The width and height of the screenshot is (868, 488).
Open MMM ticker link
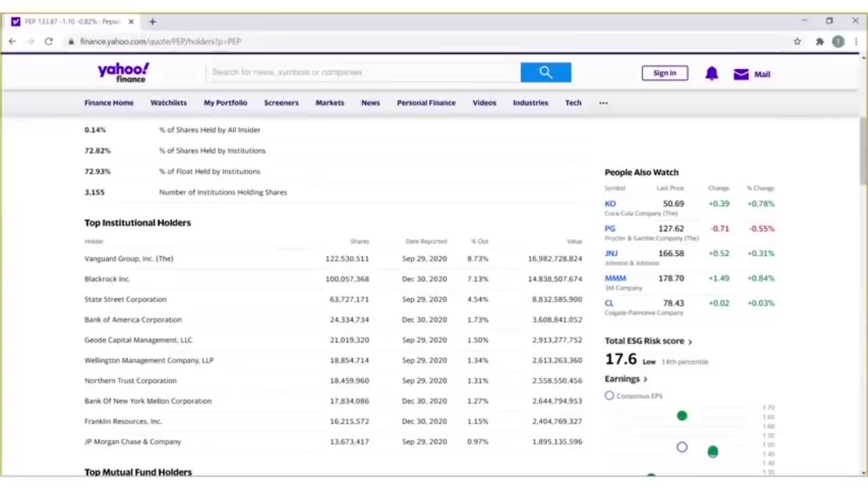click(615, 278)
